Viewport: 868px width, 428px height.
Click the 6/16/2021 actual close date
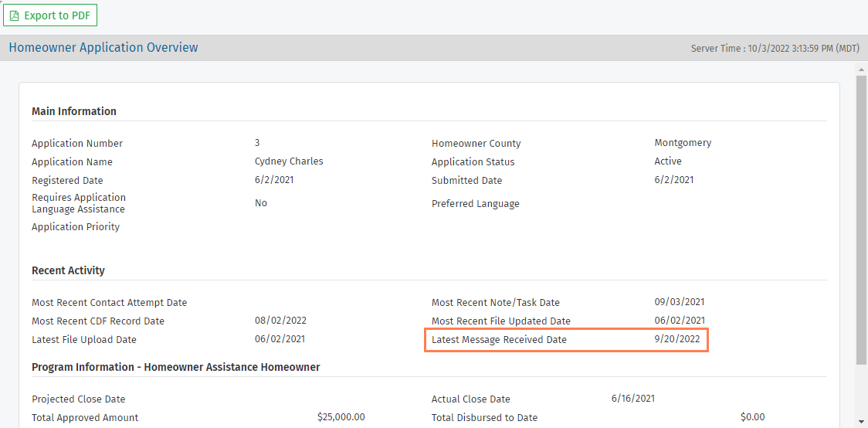[633, 399]
